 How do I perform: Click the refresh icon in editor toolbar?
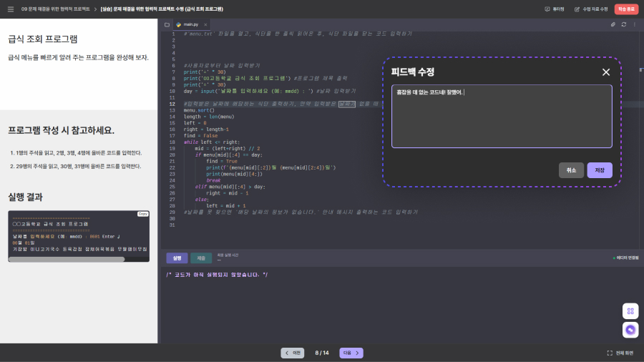623,24
